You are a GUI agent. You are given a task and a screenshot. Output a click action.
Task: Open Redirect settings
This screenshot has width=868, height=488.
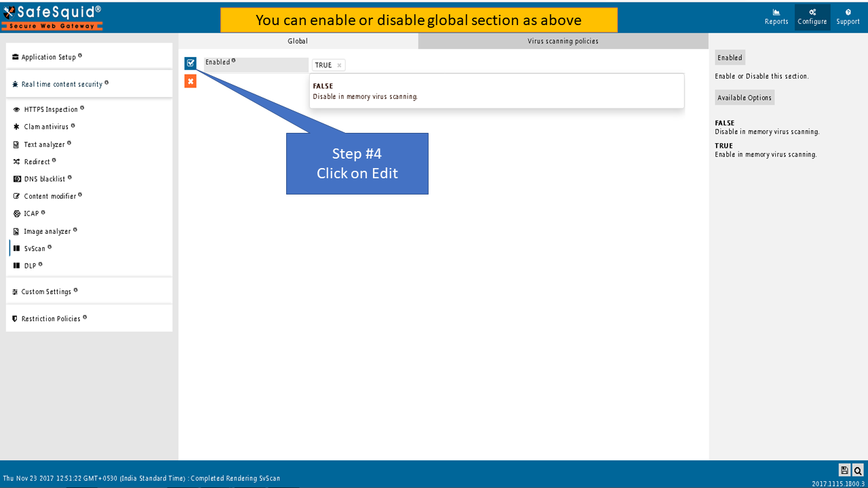pyautogui.click(x=37, y=162)
